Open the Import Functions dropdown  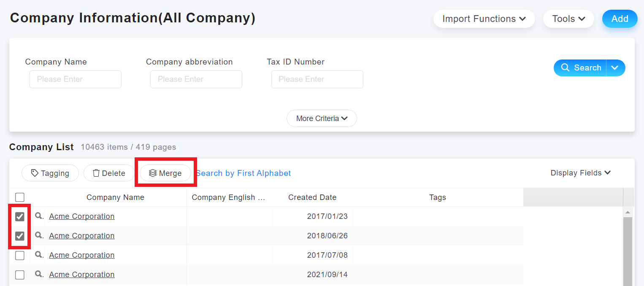pos(484,19)
